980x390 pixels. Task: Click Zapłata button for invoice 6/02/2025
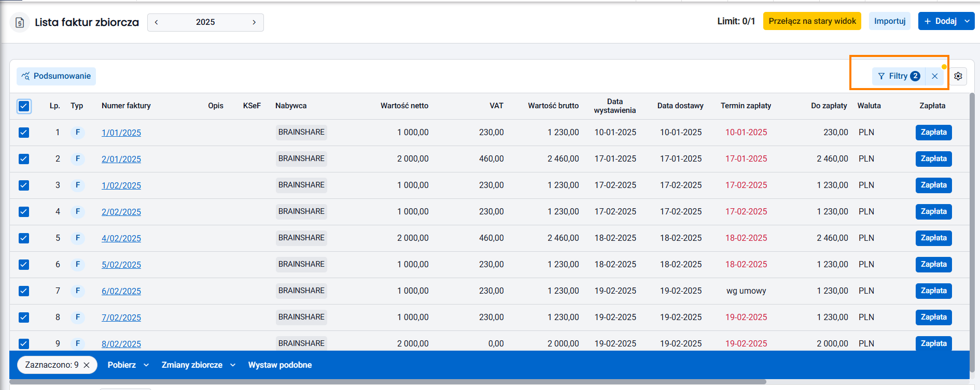click(933, 291)
